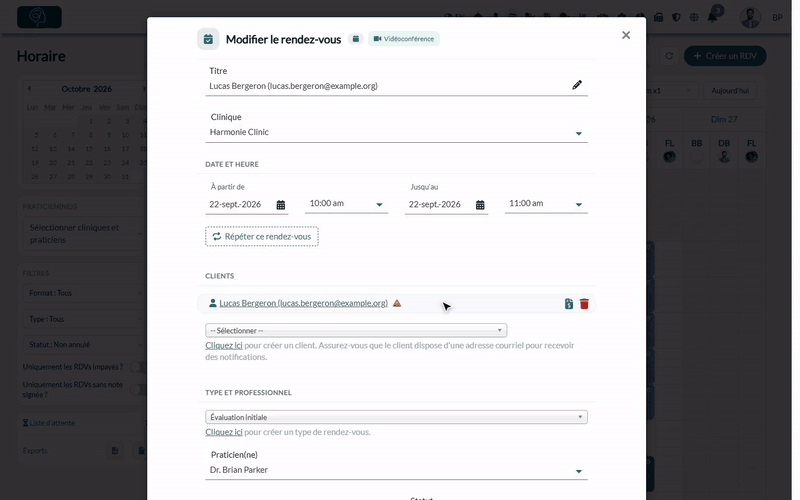
Task: Select day 29 in the mini calendar
Action: pos(89,177)
